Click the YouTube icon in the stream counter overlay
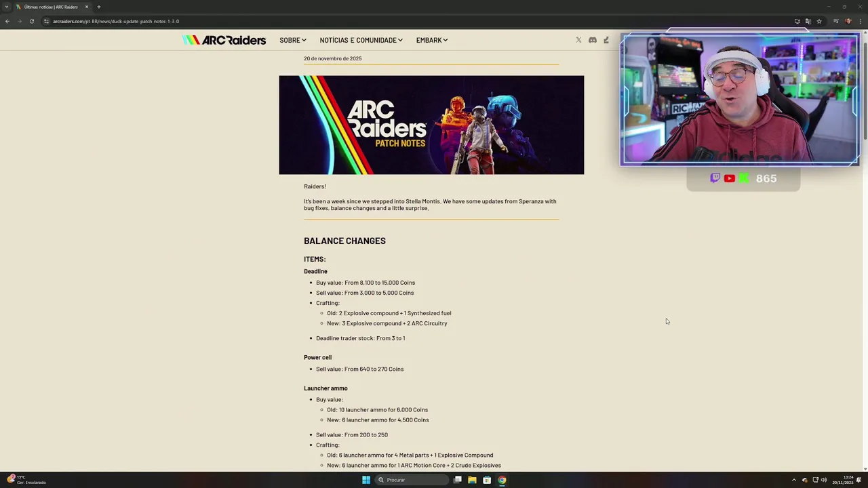 [729, 178]
